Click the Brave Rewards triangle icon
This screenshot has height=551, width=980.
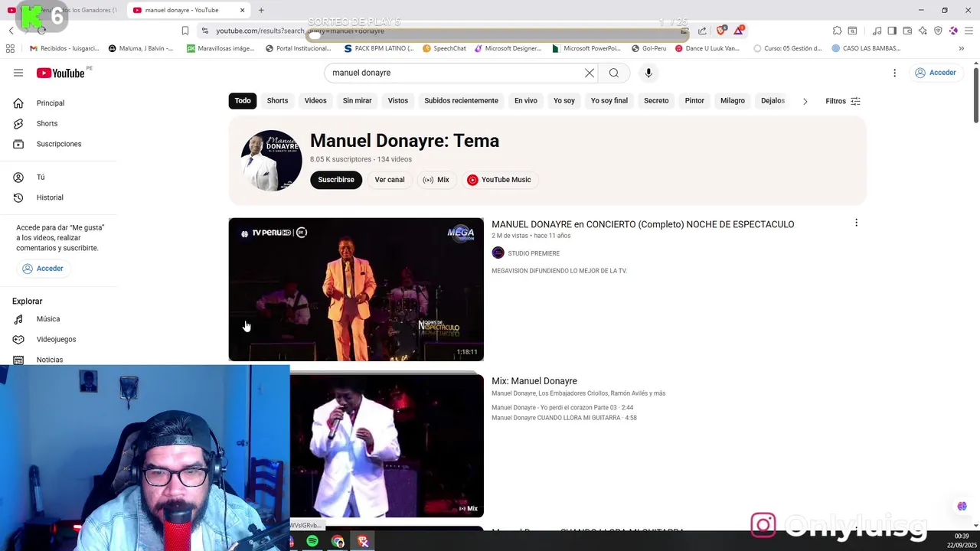pyautogui.click(x=739, y=31)
